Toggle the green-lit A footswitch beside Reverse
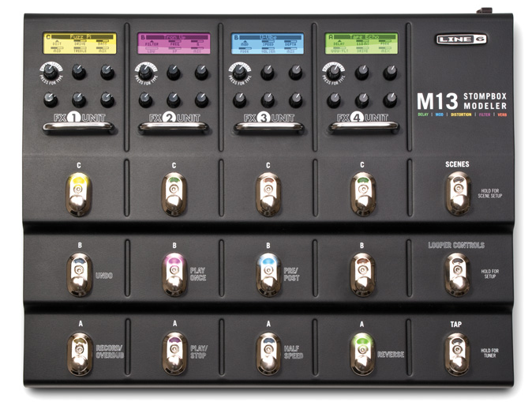The width and height of the screenshot is (532, 402). 362,354
